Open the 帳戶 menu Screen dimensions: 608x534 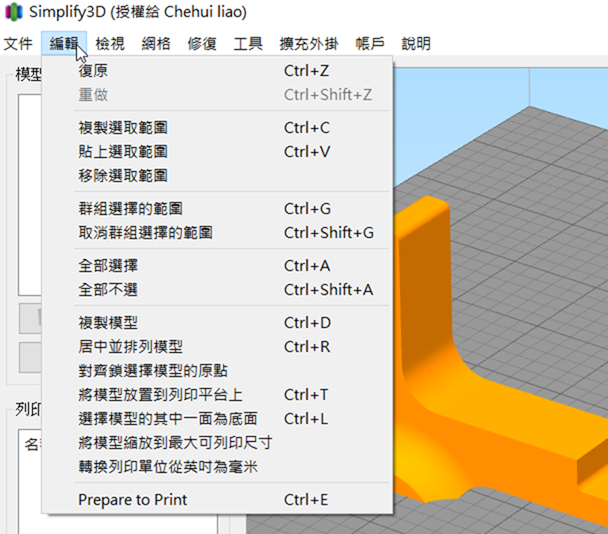[x=370, y=44]
